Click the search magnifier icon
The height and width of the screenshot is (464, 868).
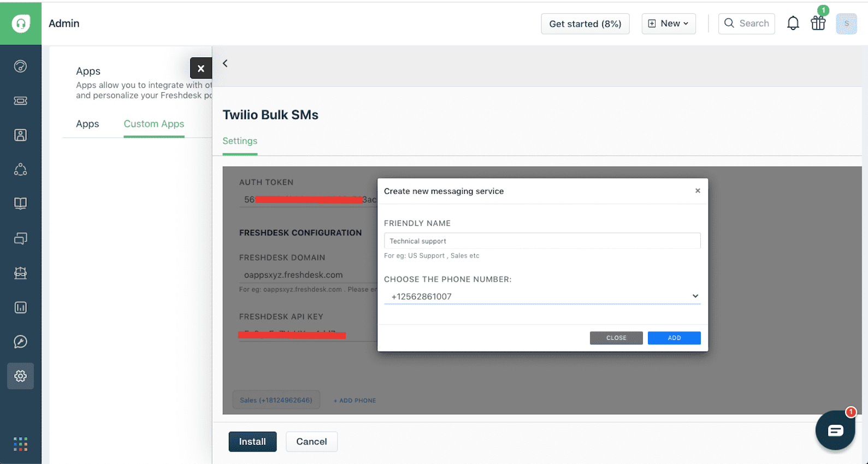[x=729, y=23]
